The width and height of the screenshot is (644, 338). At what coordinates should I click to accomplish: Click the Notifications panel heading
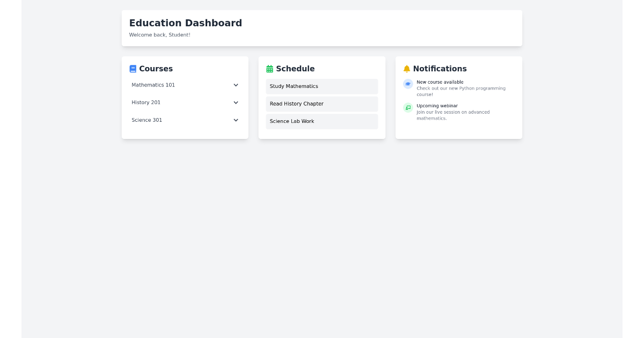(x=440, y=69)
